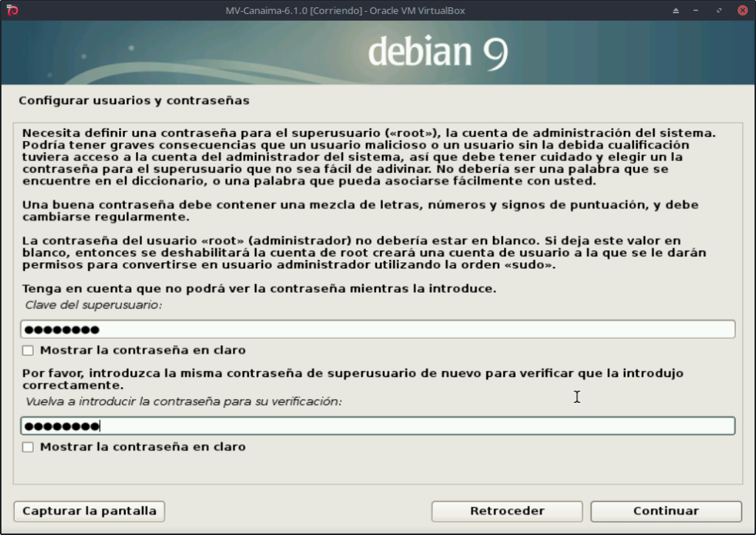This screenshot has width=756, height=535.
Task: Click the 'Vuelva a introducir la contraseña' label
Action: (184, 401)
